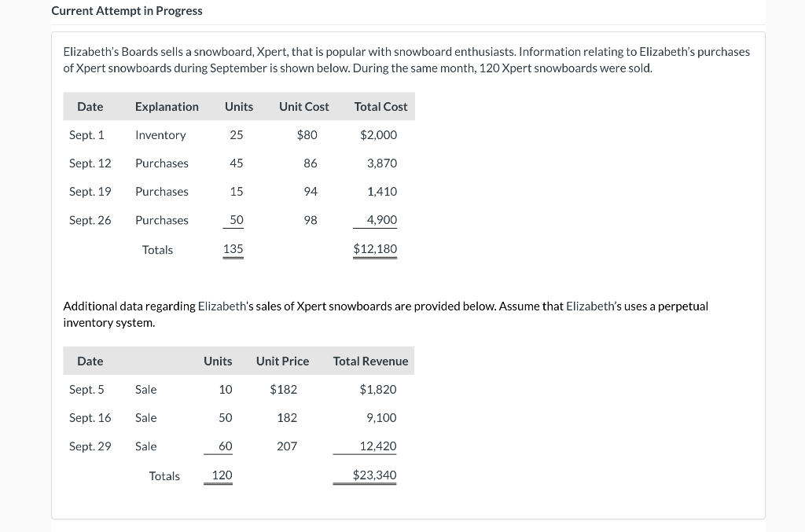
Task: Click the 207 unit price value
Action: 287,446
